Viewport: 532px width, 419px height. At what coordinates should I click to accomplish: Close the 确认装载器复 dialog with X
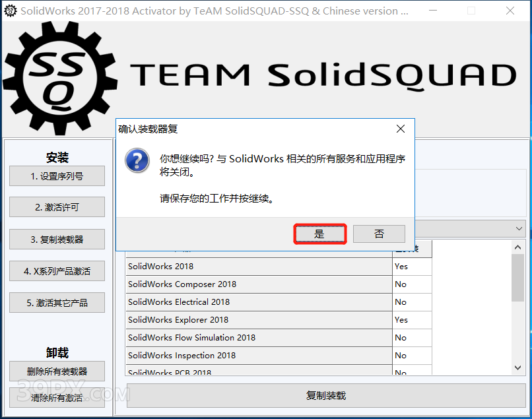(400, 129)
